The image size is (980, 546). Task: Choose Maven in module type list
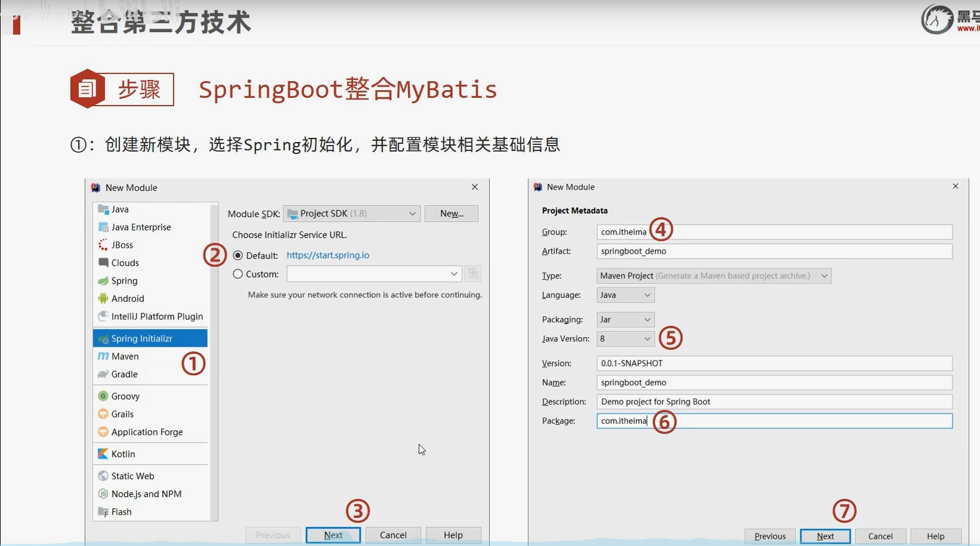[x=150, y=356]
